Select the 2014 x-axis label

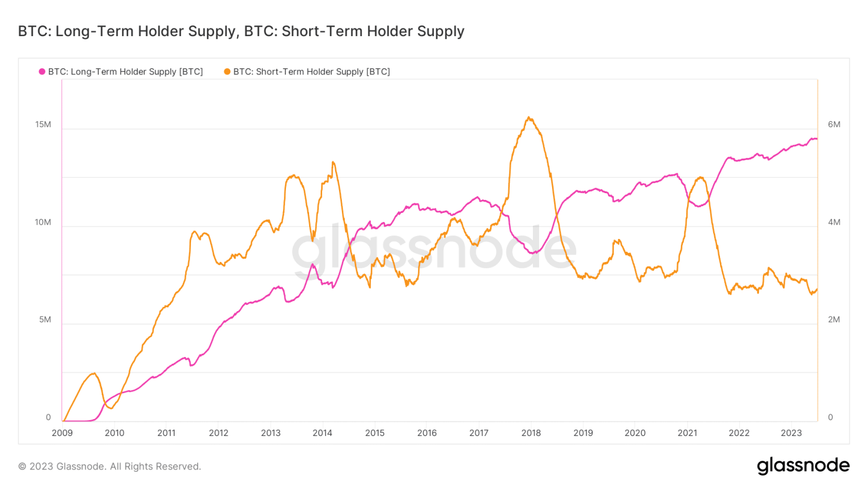[322, 433]
